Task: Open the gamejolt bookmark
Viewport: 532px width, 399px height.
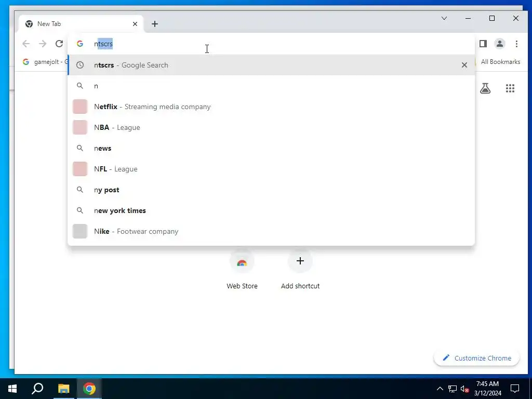Action: pyautogui.click(x=45, y=62)
